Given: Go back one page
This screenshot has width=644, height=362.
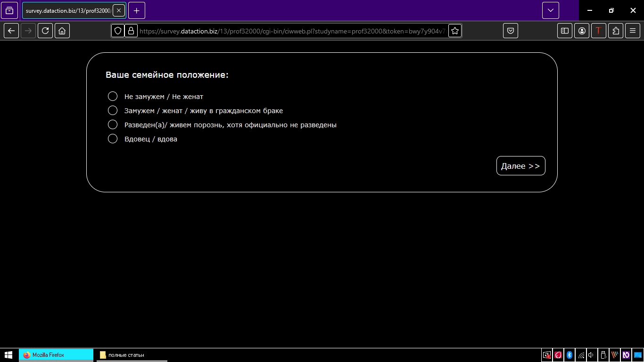Looking at the screenshot, I should pos(11,31).
